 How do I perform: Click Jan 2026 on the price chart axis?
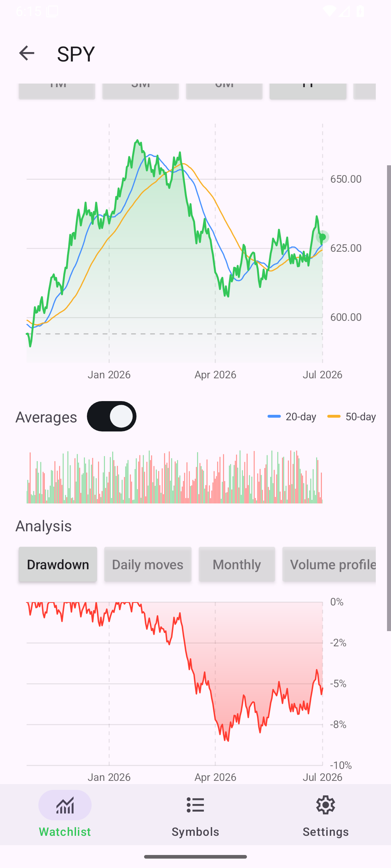coord(109,375)
